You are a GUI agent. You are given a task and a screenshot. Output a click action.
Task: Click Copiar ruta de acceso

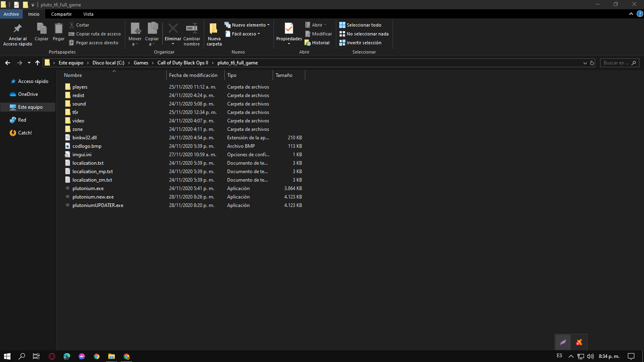pos(95,34)
